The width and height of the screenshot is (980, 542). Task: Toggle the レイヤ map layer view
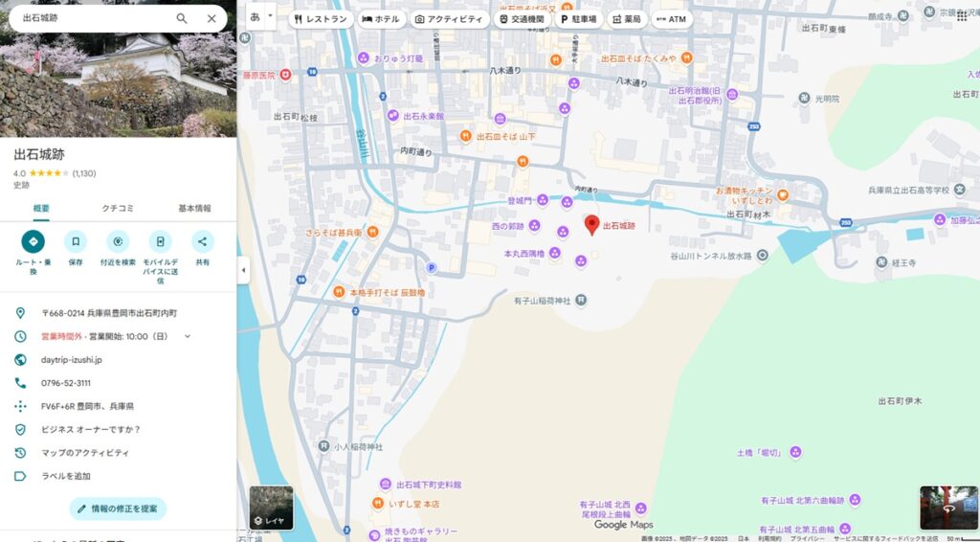pyautogui.click(x=271, y=508)
